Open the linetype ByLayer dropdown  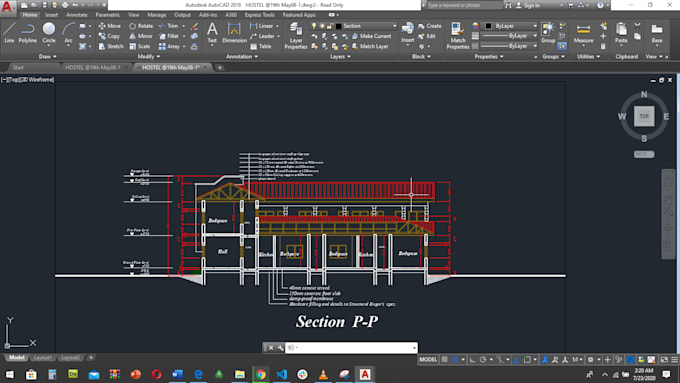point(510,46)
